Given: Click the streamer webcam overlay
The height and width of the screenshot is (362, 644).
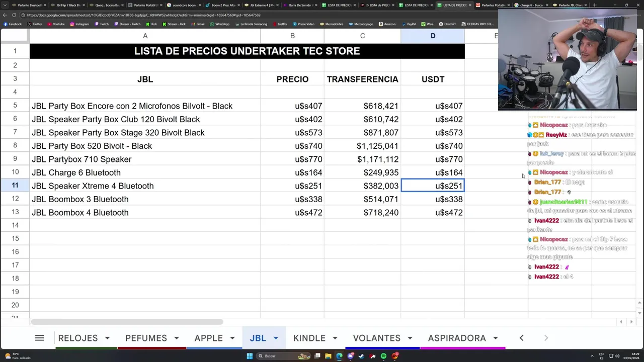Looking at the screenshot, I should (x=567, y=60).
